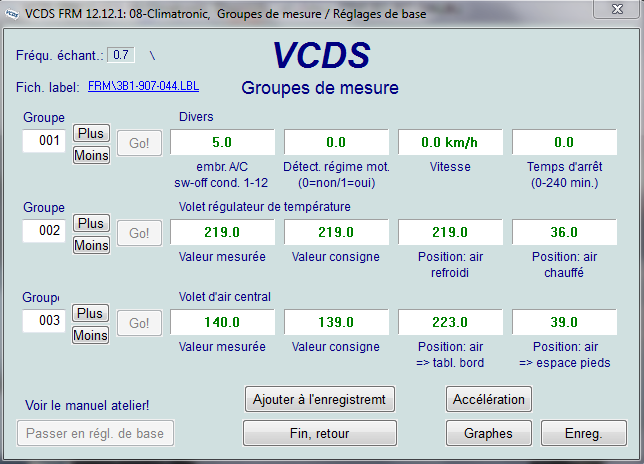
Task: Increase group 003 with Plus button
Action: click(90, 313)
